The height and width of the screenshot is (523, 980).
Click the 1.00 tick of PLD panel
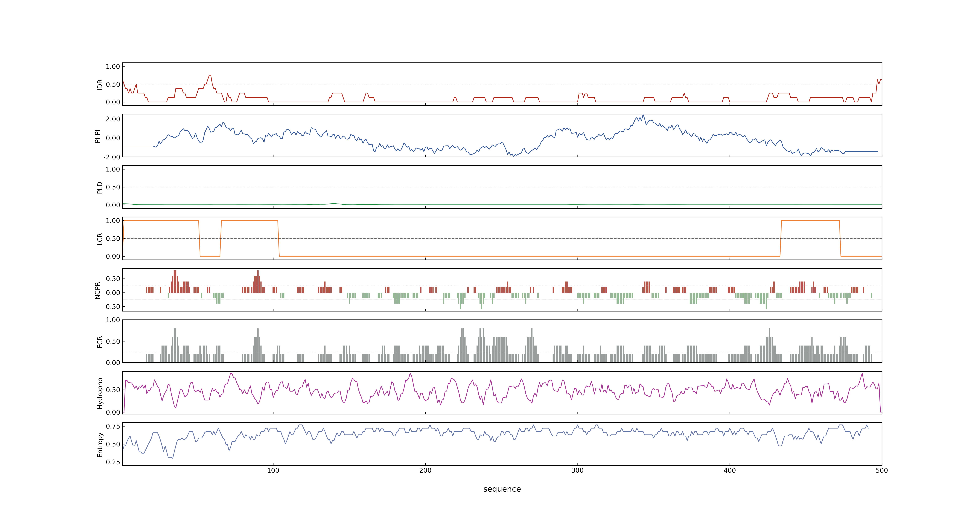[x=113, y=169]
